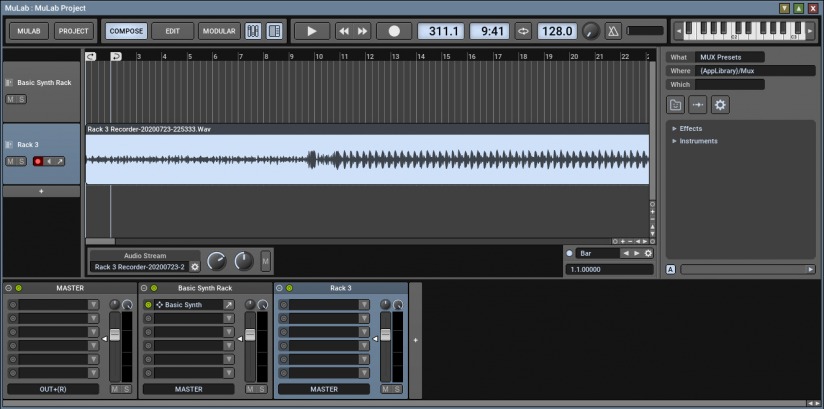Open Audio Stream sample settings gear
This screenshot has width=824, height=409.
(195, 267)
